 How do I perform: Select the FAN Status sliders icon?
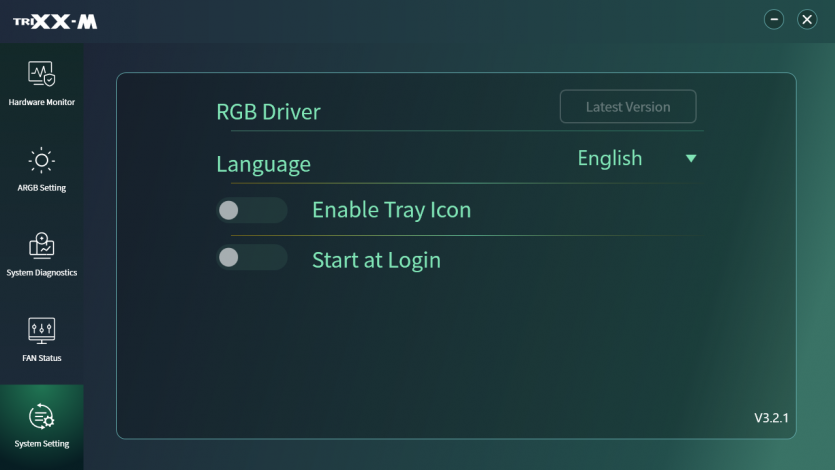point(41,330)
